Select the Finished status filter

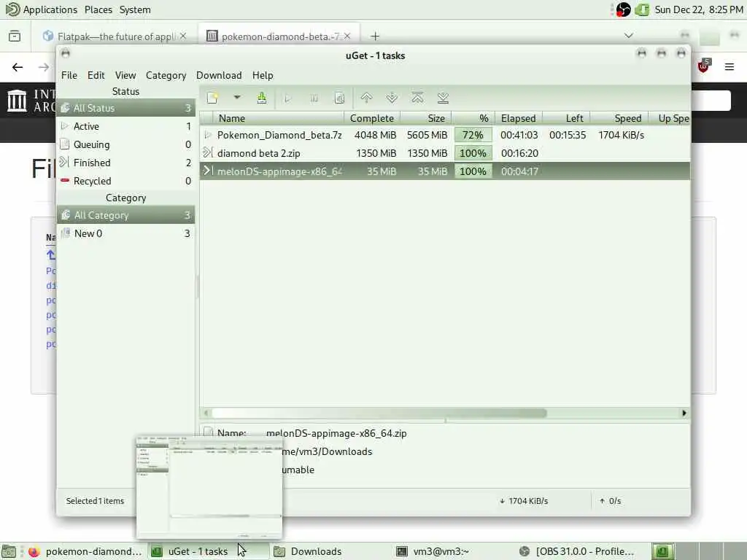point(125,163)
